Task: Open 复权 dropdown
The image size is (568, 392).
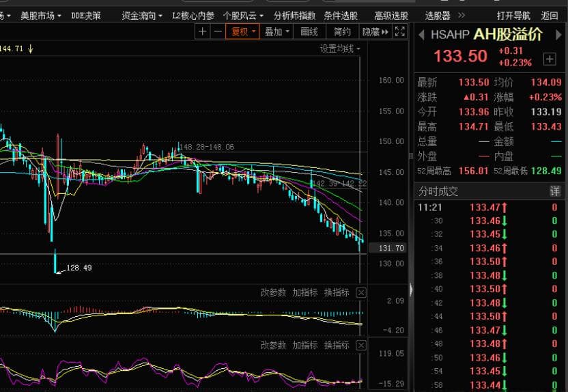Action: 243,31
